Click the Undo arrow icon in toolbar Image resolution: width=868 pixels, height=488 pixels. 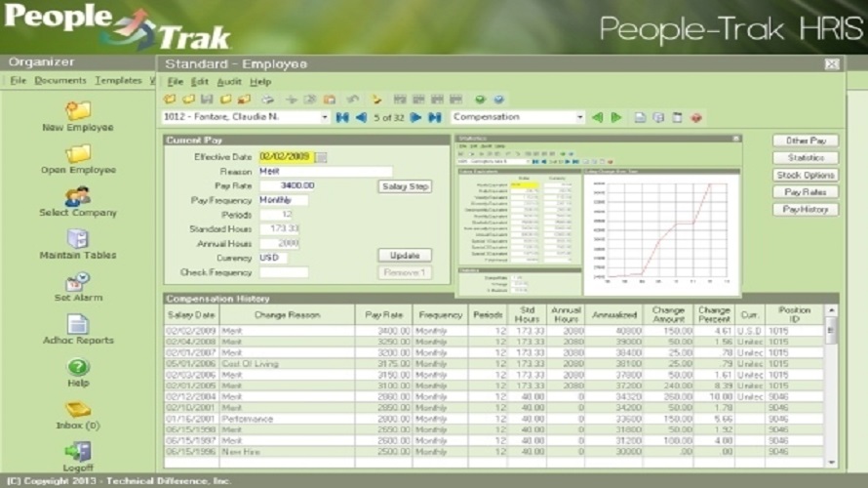tap(353, 100)
